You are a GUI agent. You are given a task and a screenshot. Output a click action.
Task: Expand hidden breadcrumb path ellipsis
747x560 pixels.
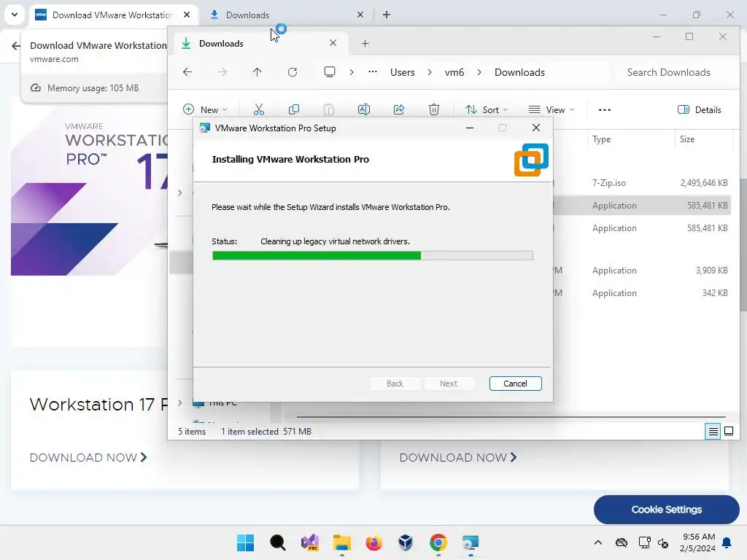pyautogui.click(x=373, y=72)
